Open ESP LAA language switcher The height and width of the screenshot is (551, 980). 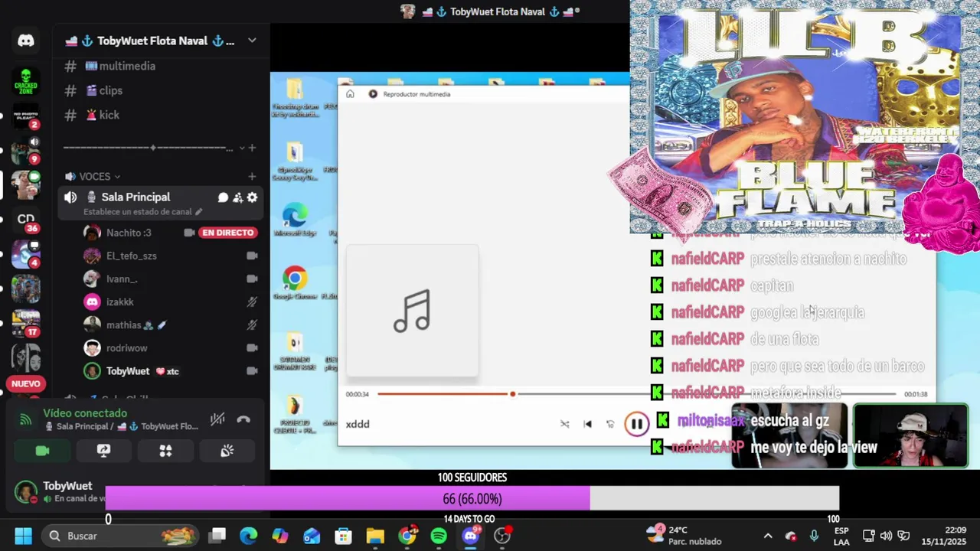click(x=841, y=536)
